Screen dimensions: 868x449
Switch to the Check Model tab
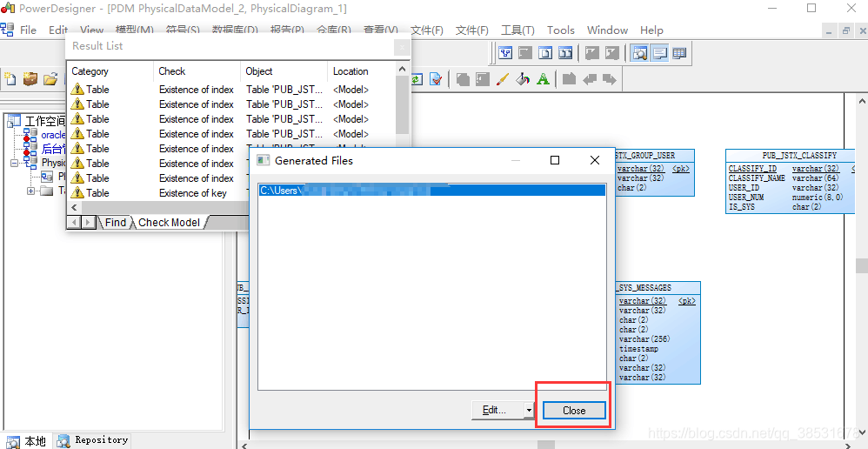click(x=169, y=222)
